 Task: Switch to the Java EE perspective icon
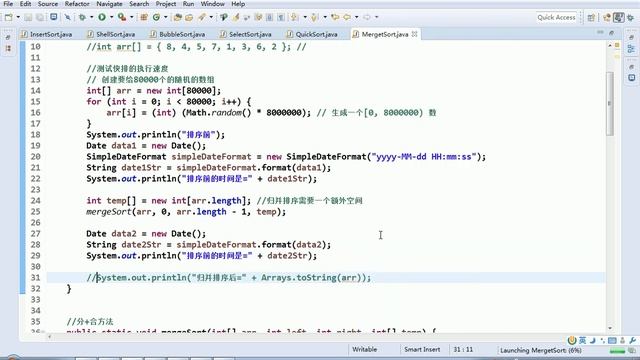coord(607,17)
